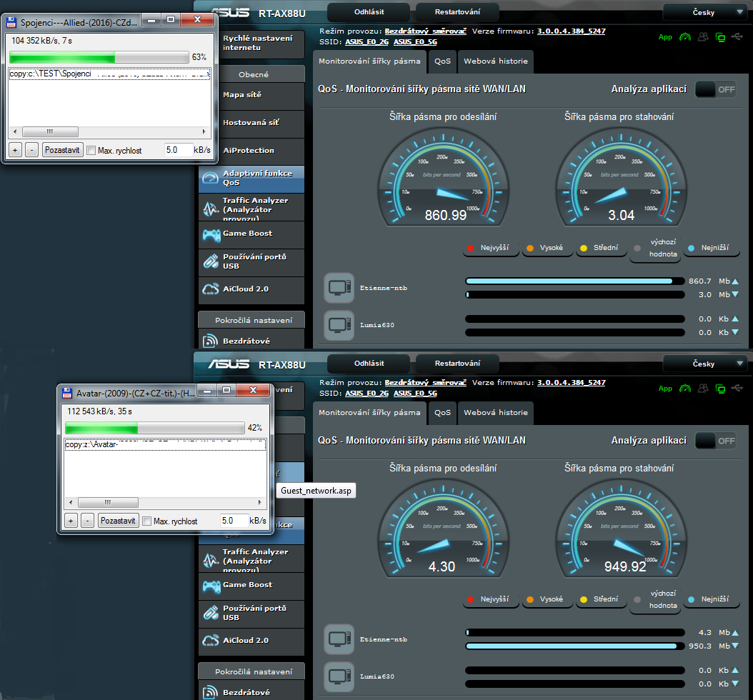The height and width of the screenshot is (700, 753).
Task: Switch to the Webová historie tab in the upper panel
Action: tap(495, 61)
